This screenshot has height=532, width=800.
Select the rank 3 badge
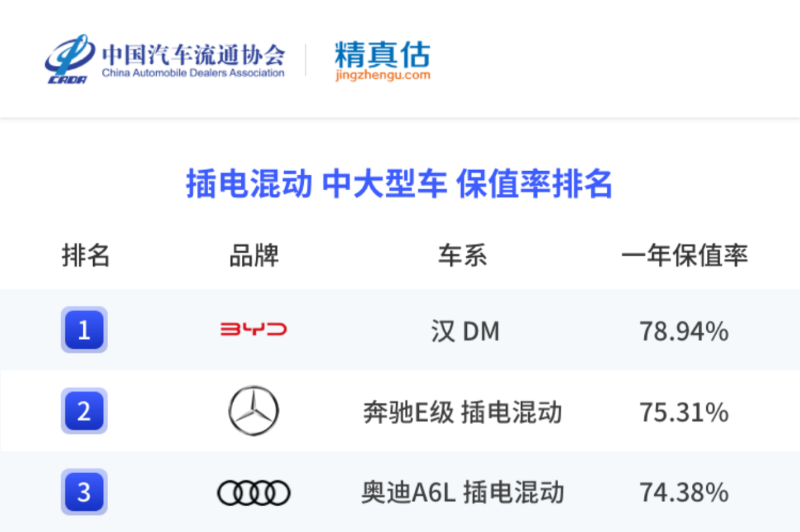[x=84, y=492]
